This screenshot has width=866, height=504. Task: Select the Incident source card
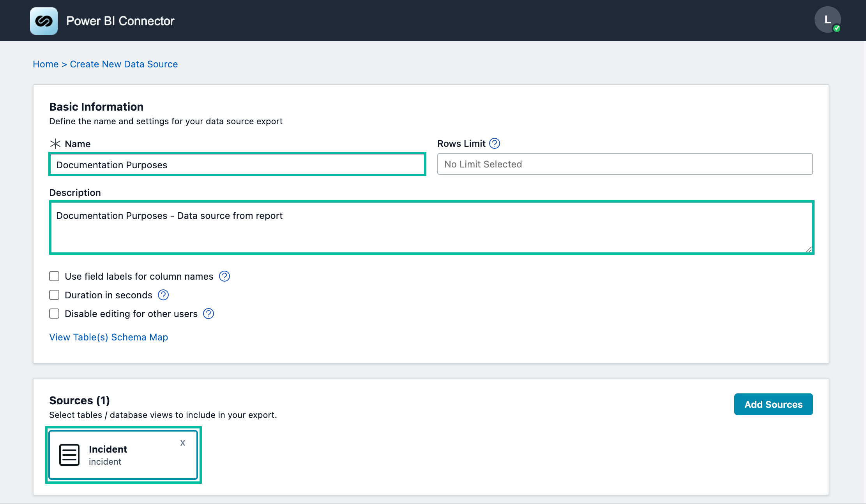coord(124,455)
